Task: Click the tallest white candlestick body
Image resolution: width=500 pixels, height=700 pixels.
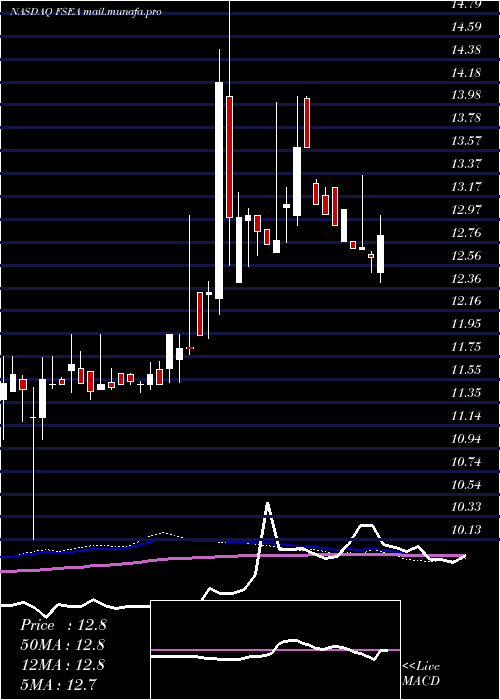Action: [x=219, y=191]
